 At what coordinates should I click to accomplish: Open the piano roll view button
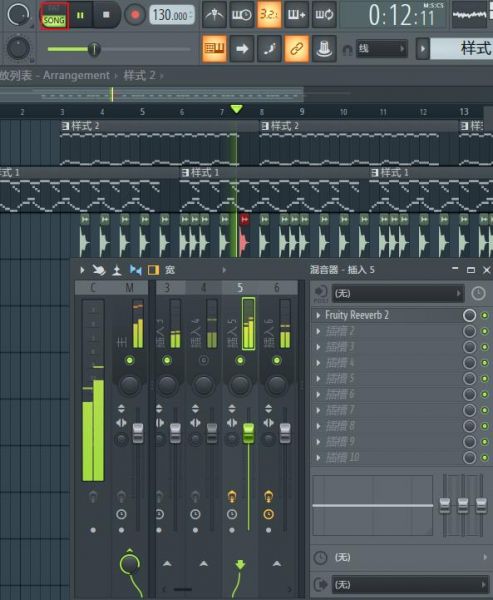click(214, 49)
